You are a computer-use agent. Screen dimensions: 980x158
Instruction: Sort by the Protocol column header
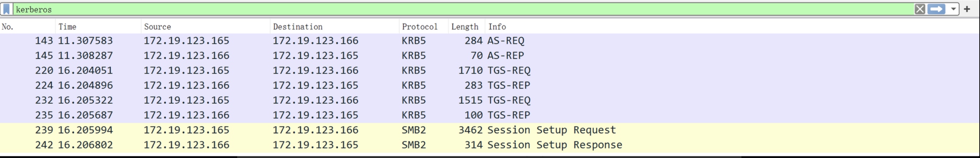(x=423, y=27)
